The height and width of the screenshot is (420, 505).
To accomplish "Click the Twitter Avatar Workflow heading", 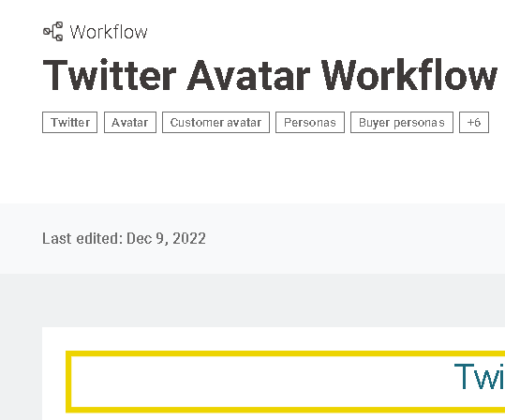I will point(270,75).
